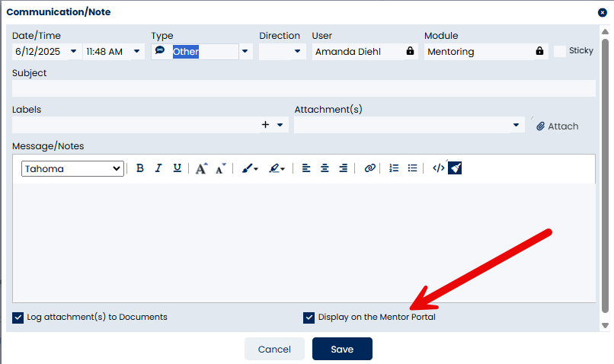Apply italic formatting
Viewport: 614px width, 364px height.
pos(158,168)
